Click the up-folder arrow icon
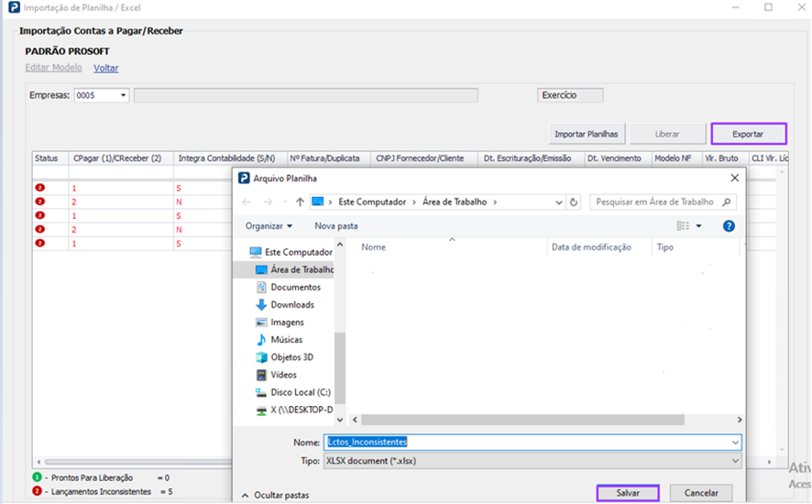This screenshot has height=504, width=812. (300, 202)
